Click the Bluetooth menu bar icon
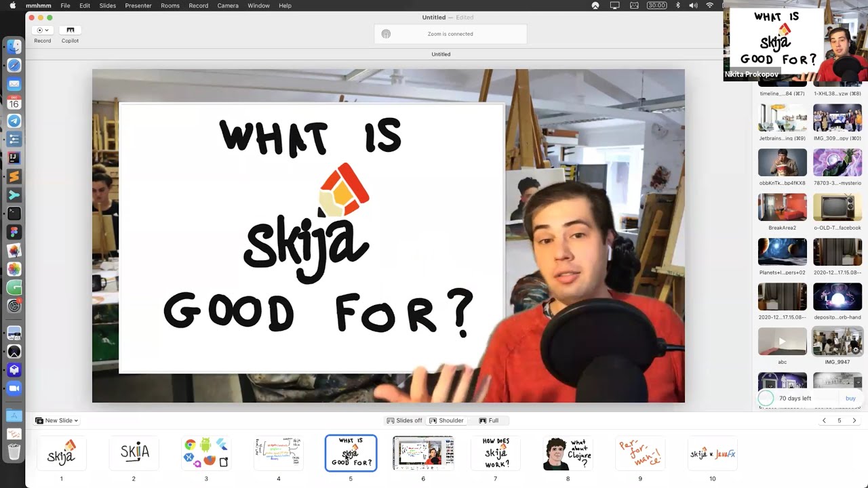 (x=677, y=5)
